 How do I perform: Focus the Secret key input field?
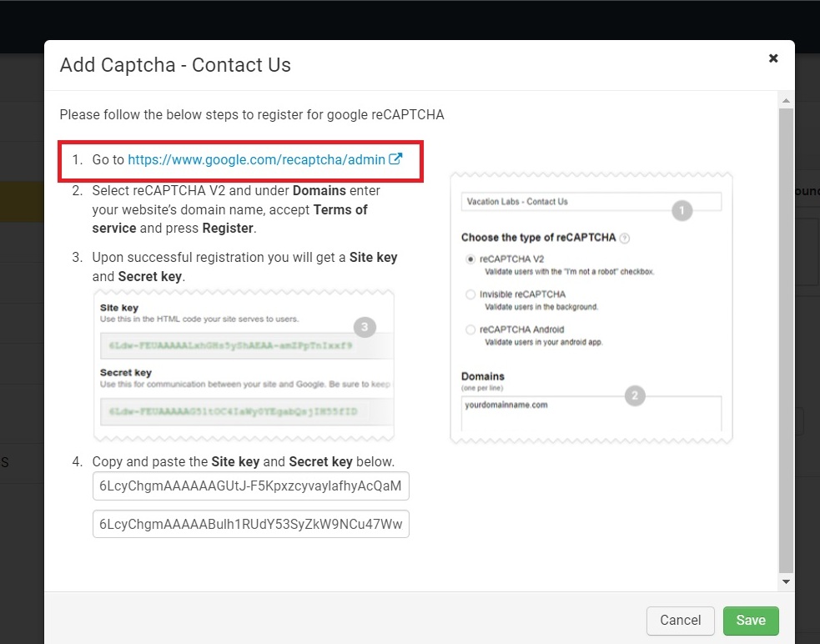pos(250,525)
